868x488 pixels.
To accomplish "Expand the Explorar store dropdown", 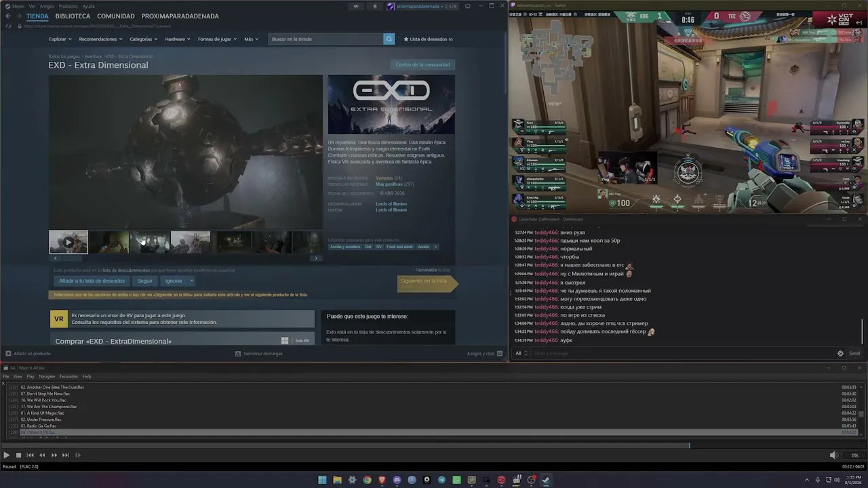I will [x=60, y=39].
